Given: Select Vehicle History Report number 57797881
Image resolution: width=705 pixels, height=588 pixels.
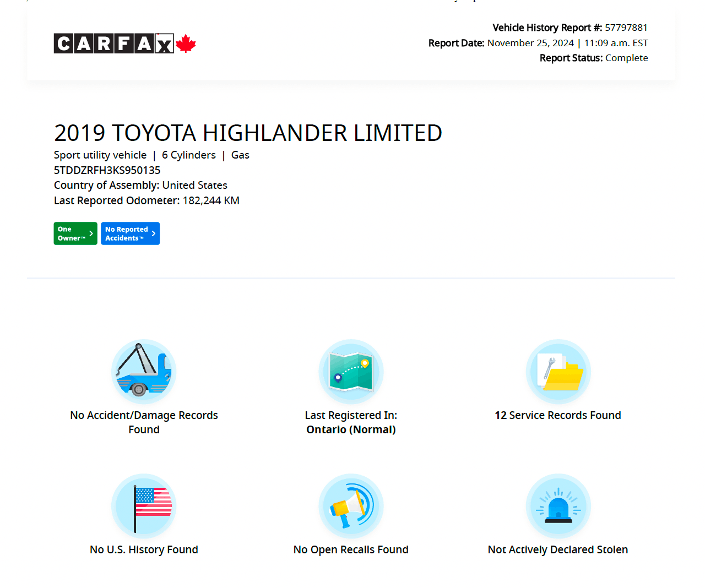Looking at the screenshot, I should pos(570,28).
